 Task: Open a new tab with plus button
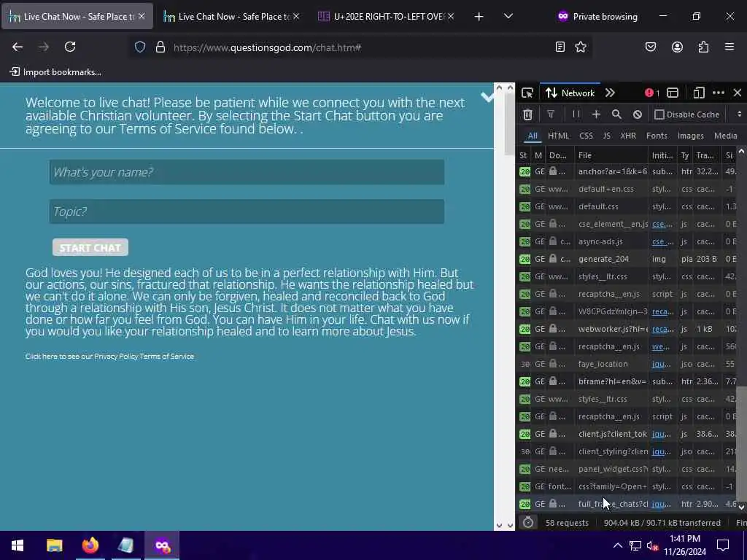tap(479, 17)
